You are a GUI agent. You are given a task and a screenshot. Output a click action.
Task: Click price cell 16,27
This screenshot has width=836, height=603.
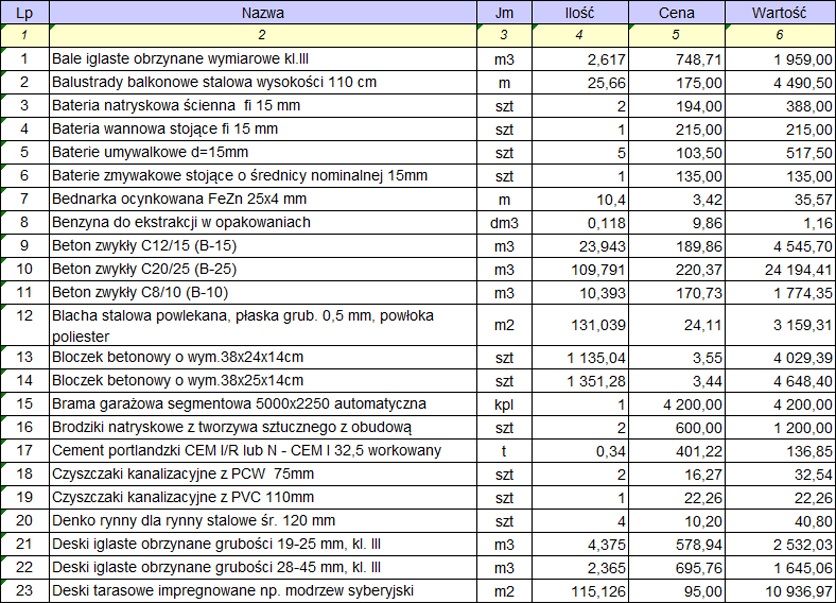click(x=677, y=474)
